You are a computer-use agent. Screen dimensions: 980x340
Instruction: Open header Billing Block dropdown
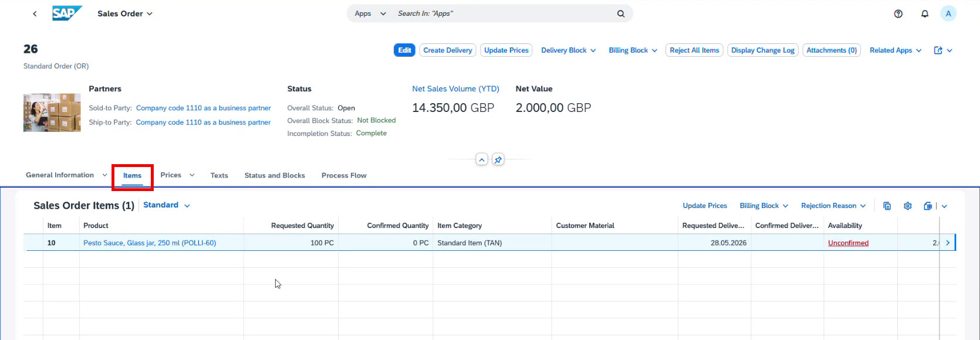pos(633,50)
